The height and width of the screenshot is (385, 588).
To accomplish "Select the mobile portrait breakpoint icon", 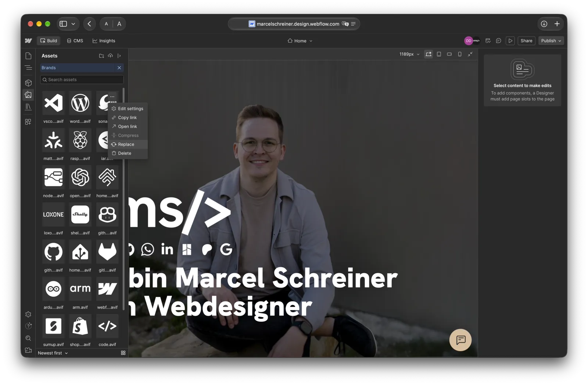I will (460, 54).
